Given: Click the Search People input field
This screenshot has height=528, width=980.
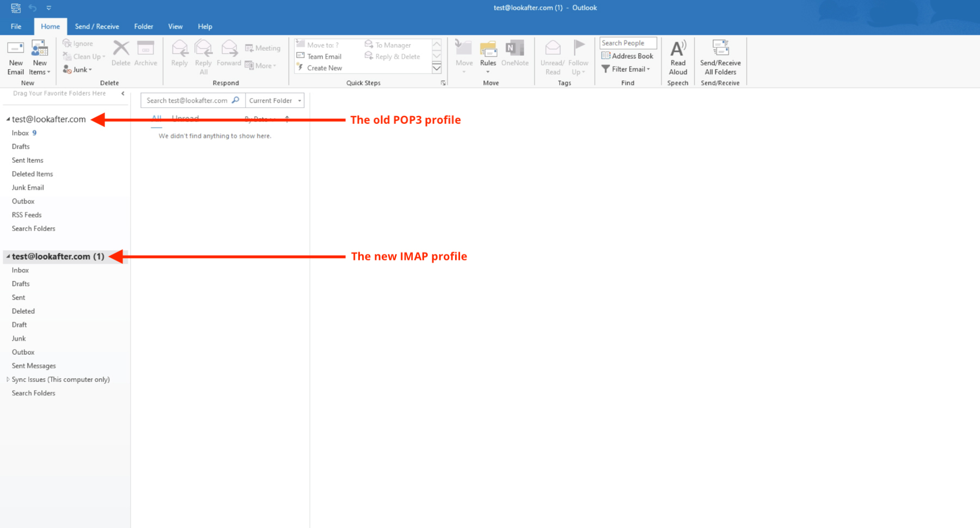Looking at the screenshot, I should coord(628,43).
